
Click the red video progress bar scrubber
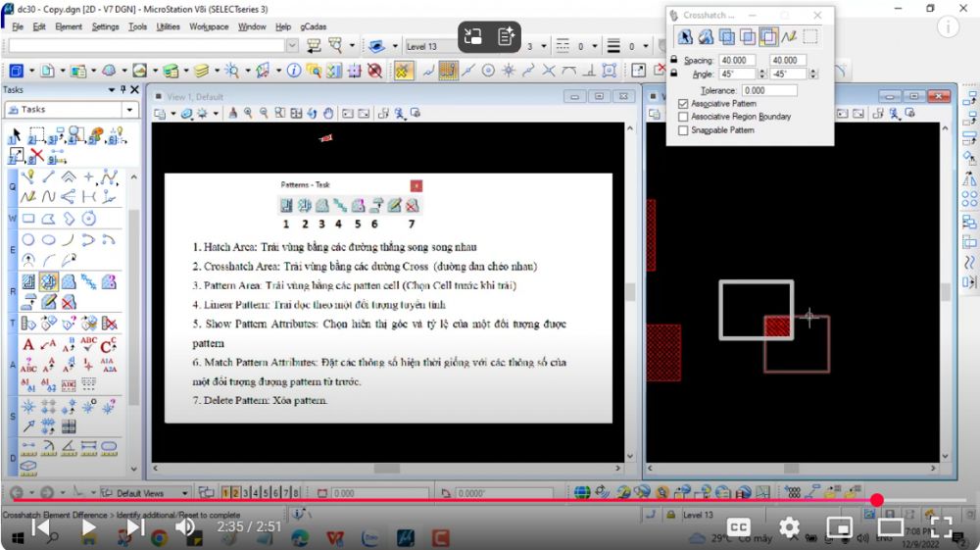click(x=876, y=501)
